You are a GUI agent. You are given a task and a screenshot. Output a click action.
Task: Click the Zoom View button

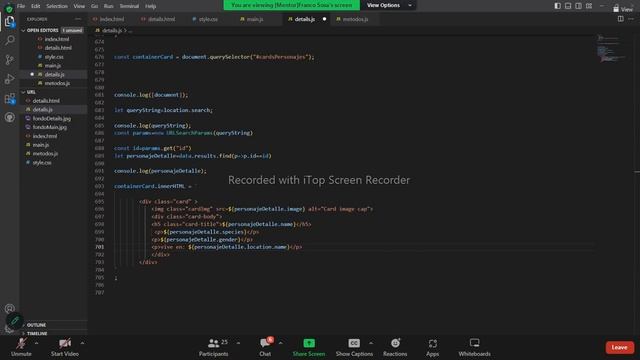pyautogui.click(x=623, y=9)
